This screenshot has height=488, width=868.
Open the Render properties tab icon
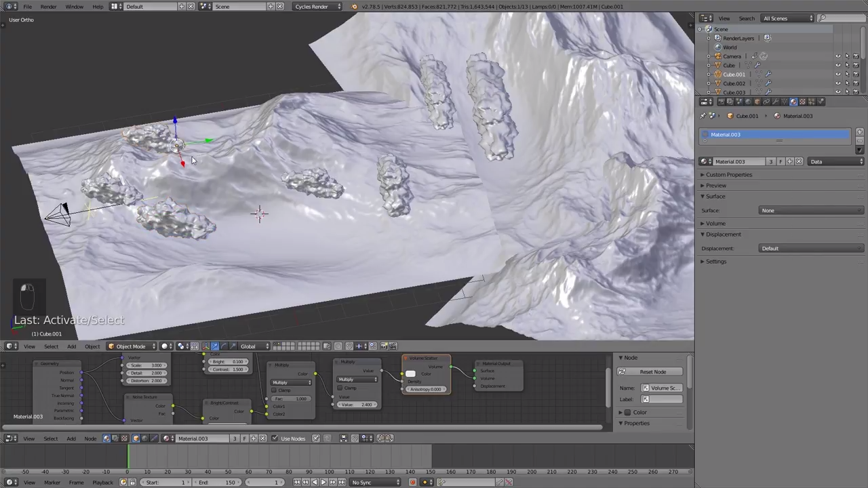(722, 102)
